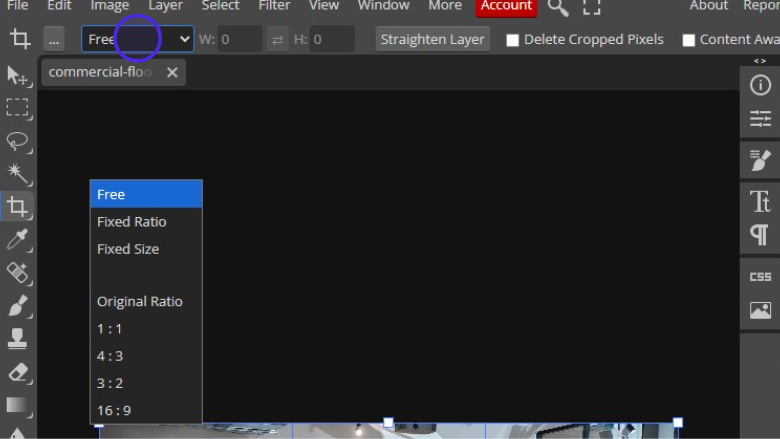Select the Eyedropper tool

click(18, 240)
